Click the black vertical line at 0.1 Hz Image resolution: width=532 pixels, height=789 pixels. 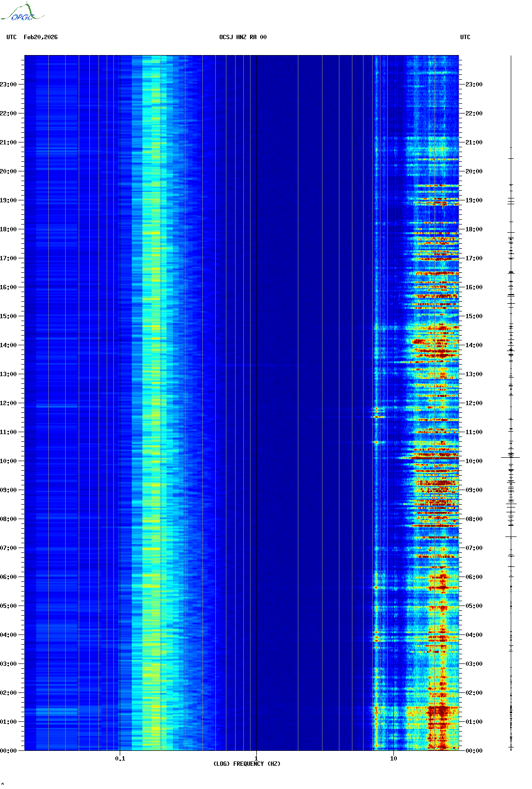(x=120, y=386)
